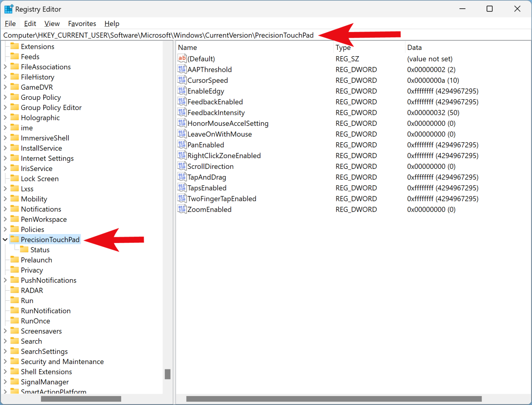Click the DWORD icon beside ScrollDirection
The image size is (532, 405).
click(182, 166)
